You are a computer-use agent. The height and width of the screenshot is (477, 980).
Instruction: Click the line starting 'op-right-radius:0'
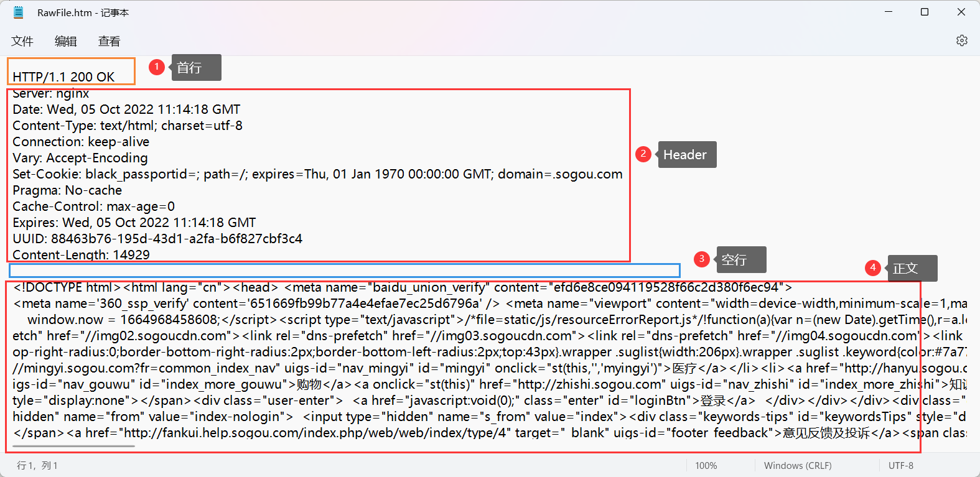(490, 352)
